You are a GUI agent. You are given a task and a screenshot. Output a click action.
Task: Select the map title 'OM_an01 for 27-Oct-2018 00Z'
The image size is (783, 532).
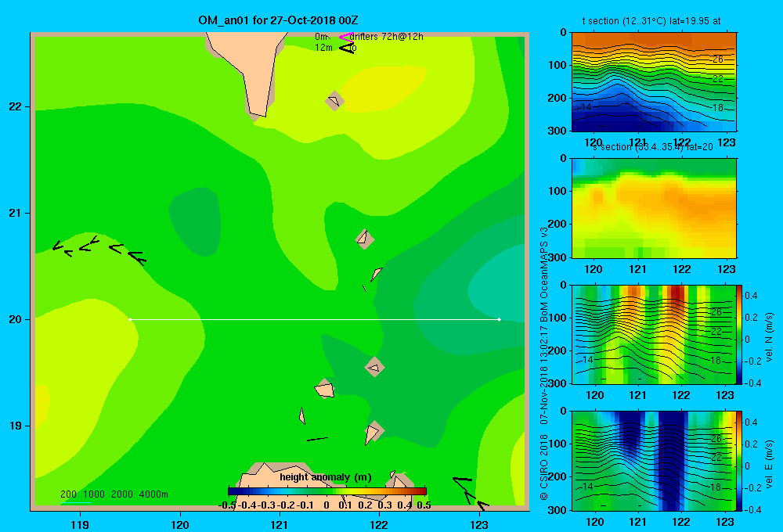pyautogui.click(x=278, y=20)
